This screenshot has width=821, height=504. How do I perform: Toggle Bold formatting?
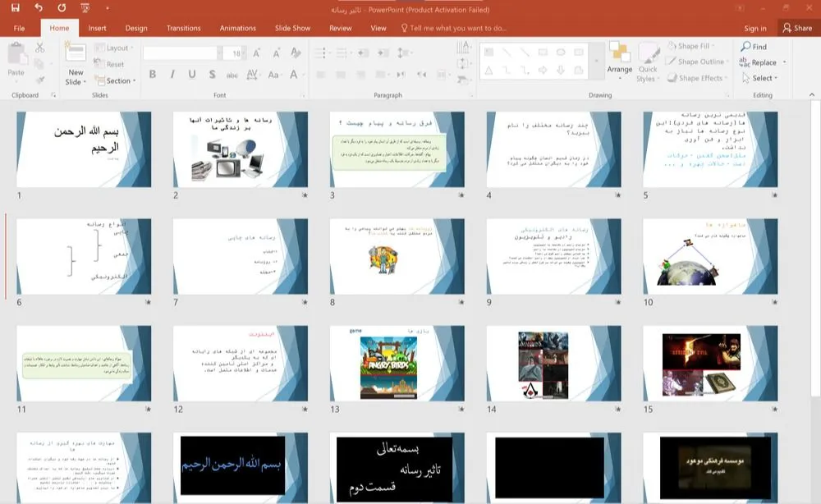point(153,75)
